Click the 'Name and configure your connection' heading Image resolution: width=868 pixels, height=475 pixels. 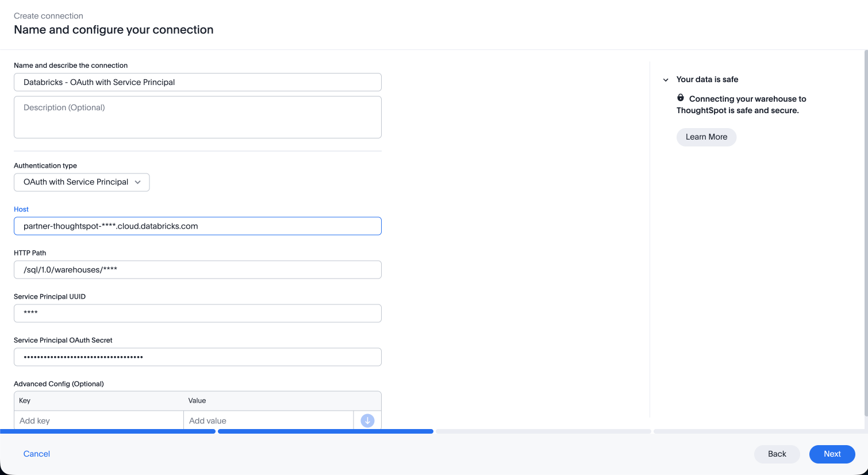[x=114, y=30]
